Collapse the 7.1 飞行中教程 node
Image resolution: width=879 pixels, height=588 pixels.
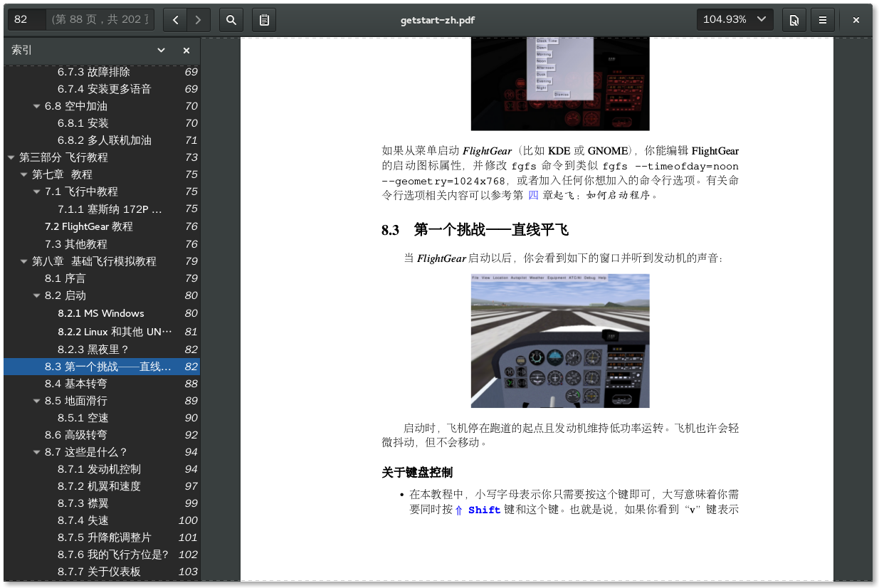tap(37, 191)
